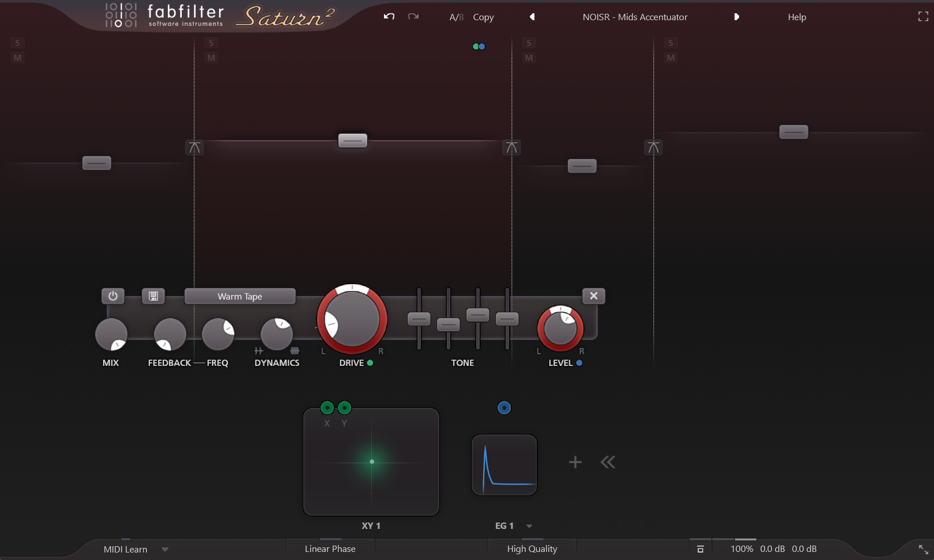The image size is (934, 560).
Task: Copy current settings to slot B
Action: [x=483, y=17]
